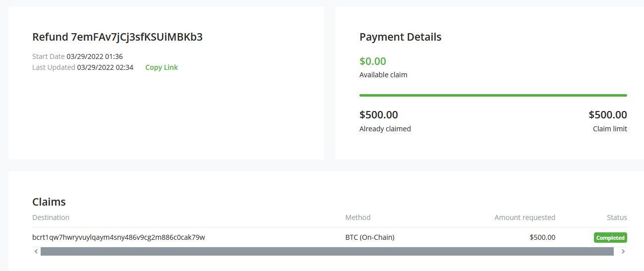Click the Refund ID heading
Screen dimensions: 644x271
117,37
